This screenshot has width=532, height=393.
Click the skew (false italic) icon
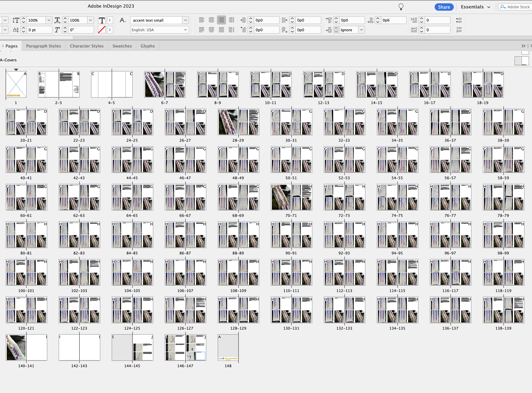57,30
